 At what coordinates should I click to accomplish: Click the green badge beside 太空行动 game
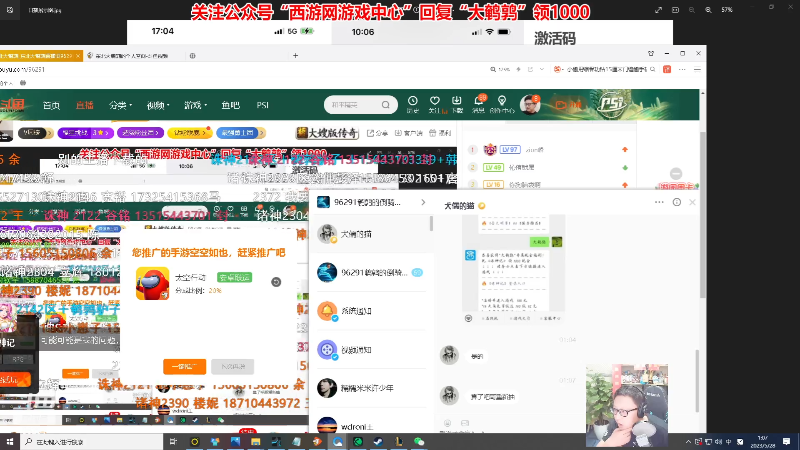tap(235, 278)
